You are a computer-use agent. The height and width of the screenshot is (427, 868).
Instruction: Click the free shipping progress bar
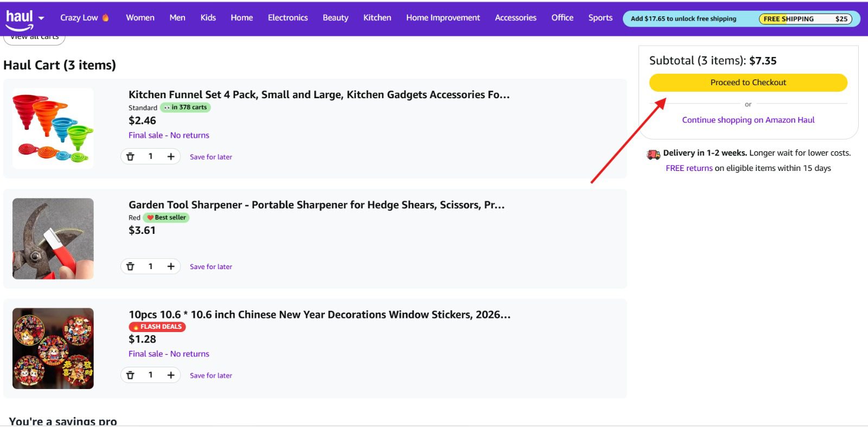coord(805,19)
